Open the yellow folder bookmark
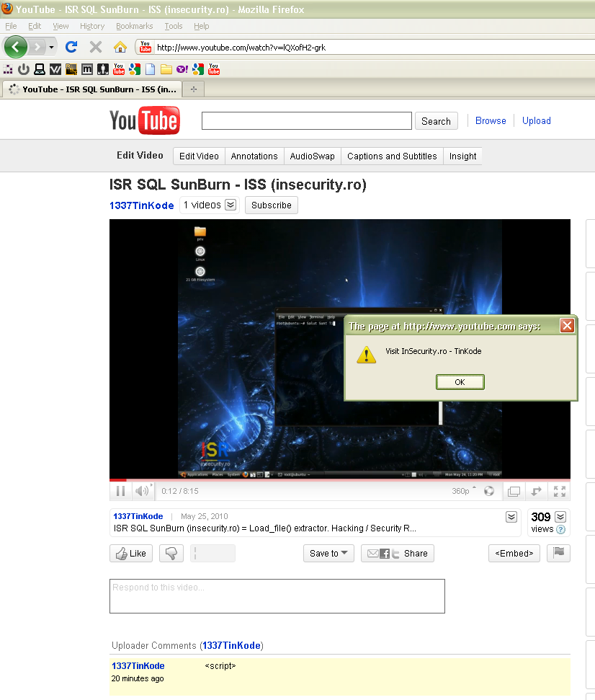Viewport: 595px width, 700px height. point(166,69)
